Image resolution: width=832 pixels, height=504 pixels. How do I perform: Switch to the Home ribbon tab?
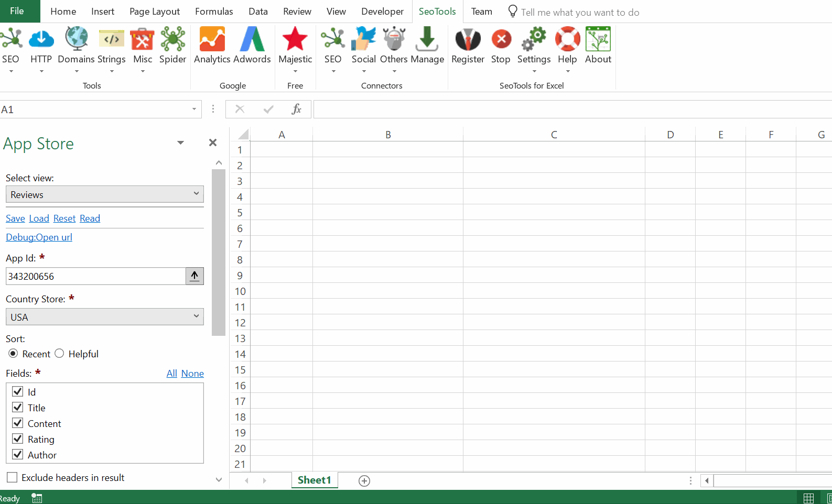pos(63,12)
